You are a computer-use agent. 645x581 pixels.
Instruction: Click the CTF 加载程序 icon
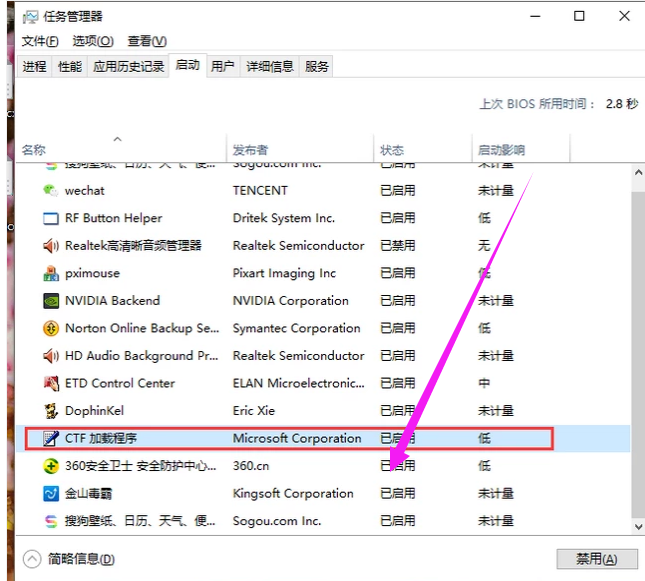[x=51, y=438]
